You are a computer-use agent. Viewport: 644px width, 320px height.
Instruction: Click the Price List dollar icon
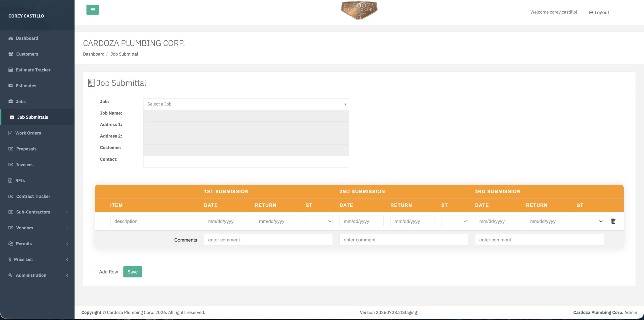[x=10, y=260]
